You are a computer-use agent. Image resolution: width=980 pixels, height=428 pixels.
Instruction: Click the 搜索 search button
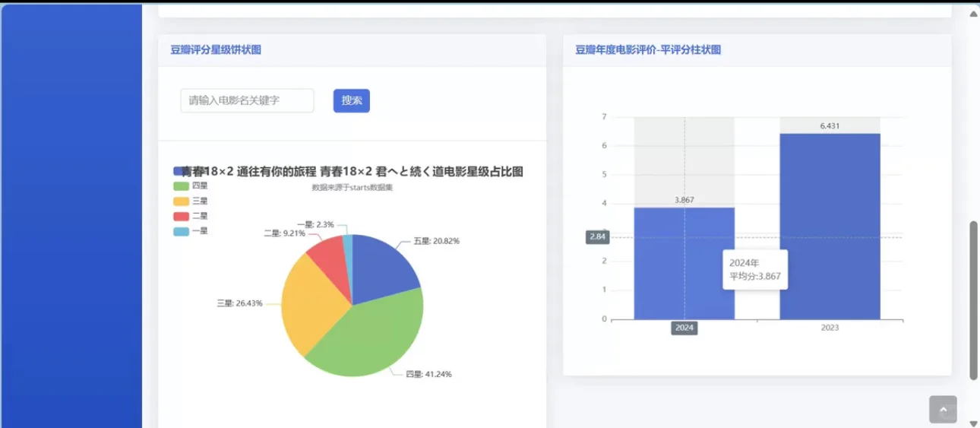(351, 100)
